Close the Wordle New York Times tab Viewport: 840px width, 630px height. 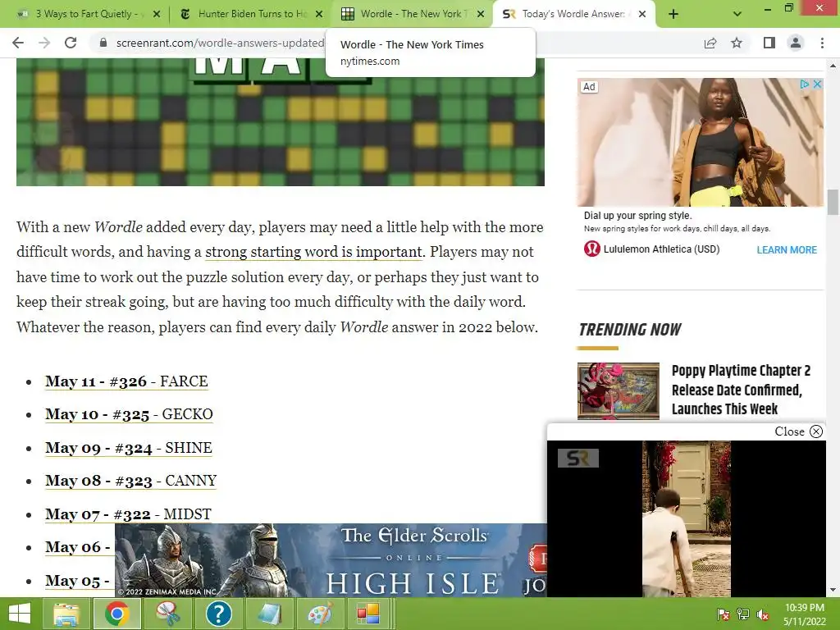[x=481, y=14]
